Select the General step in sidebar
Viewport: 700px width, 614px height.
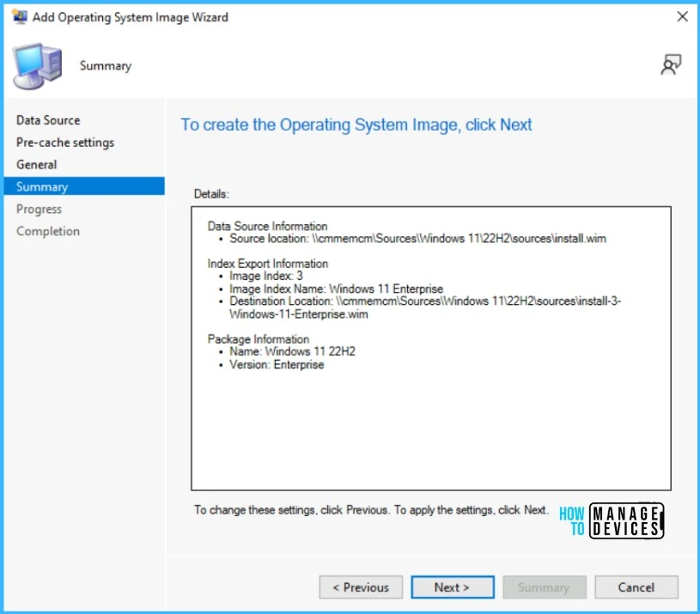[37, 165]
